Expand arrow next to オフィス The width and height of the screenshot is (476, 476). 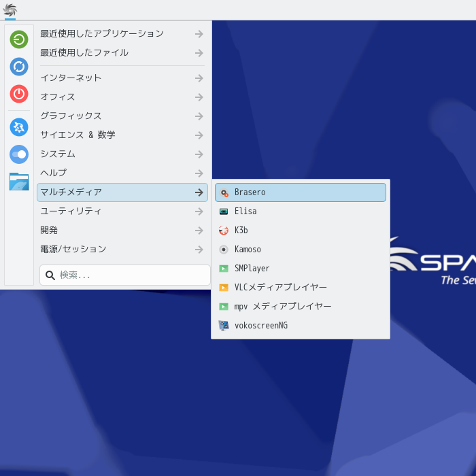(199, 97)
